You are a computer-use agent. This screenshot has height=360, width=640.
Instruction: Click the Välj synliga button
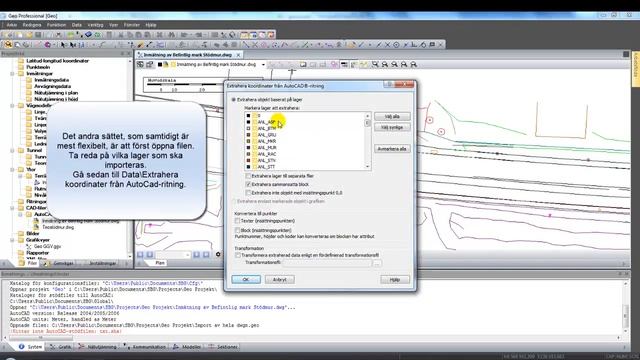pyautogui.click(x=392, y=127)
